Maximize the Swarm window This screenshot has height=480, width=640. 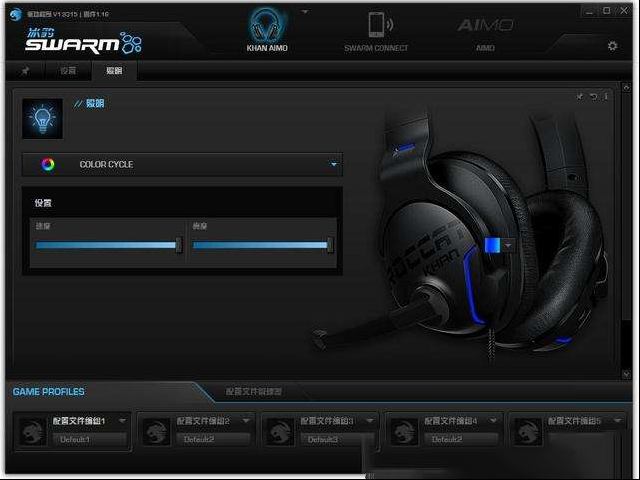607,11
